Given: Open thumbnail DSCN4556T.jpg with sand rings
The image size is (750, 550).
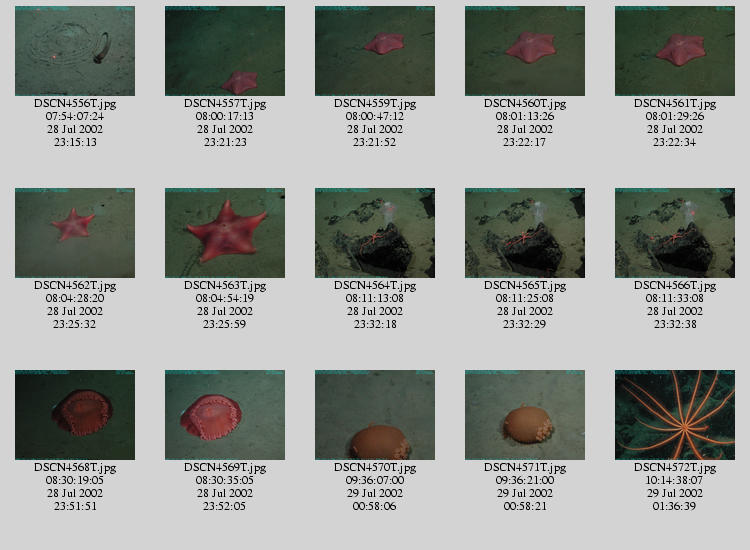Looking at the screenshot, I should (x=75, y=51).
